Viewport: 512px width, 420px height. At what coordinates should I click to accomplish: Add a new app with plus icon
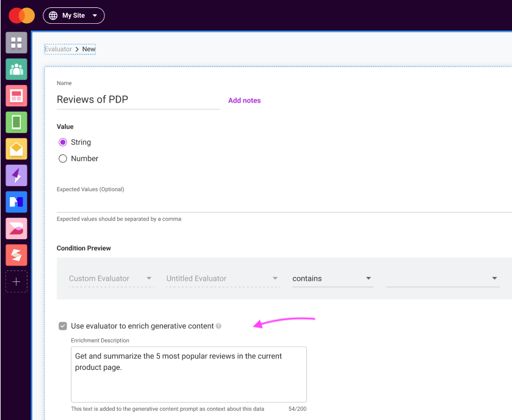[x=16, y=281]
